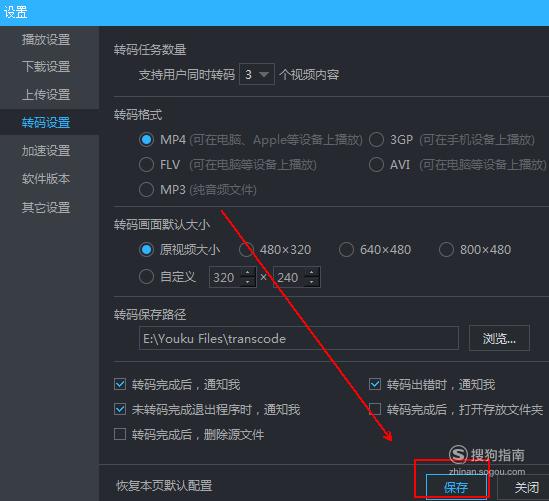Viewport: 549px width, 501px height.
Task: Switch to 下载设置 in sidebar
Action: 46,67
